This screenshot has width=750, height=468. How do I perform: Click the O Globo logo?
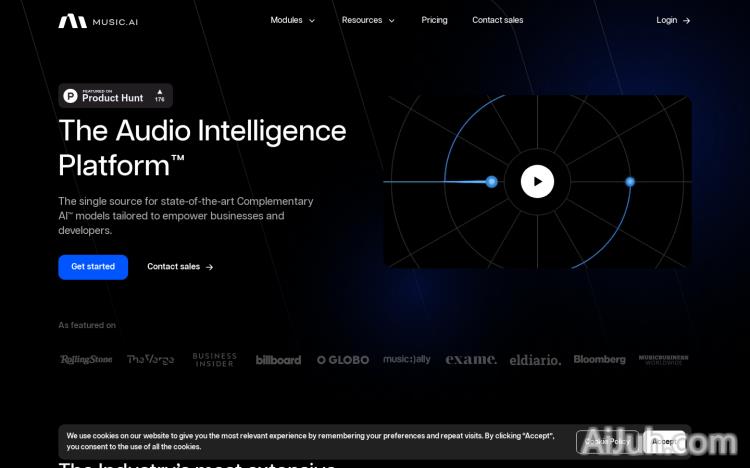(x=343, y=360)
